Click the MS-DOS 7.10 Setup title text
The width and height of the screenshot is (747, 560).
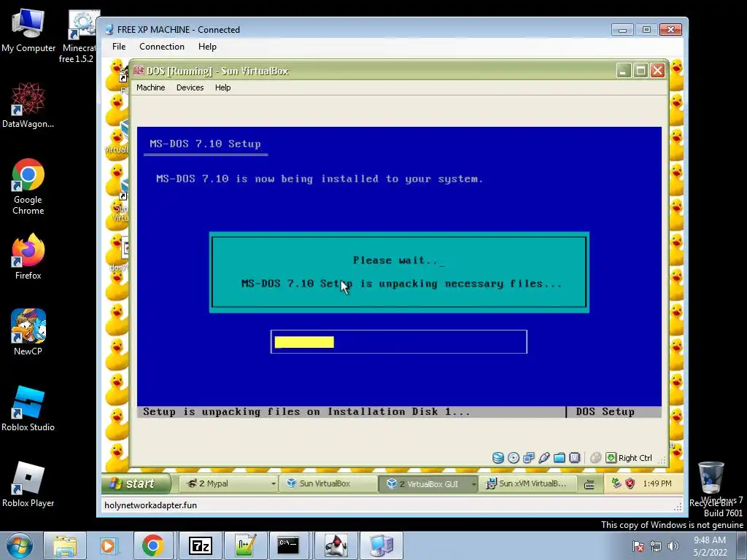[x=205, y=144]
